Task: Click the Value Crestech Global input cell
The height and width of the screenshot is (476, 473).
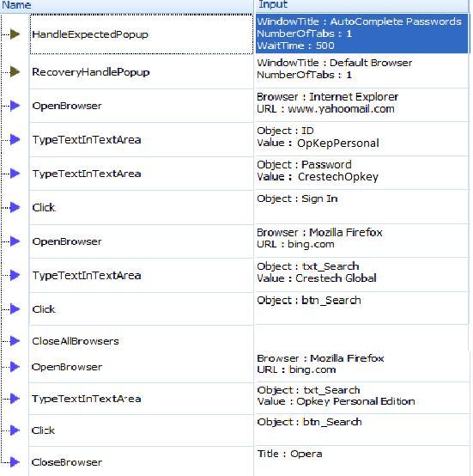Action: 362,275
